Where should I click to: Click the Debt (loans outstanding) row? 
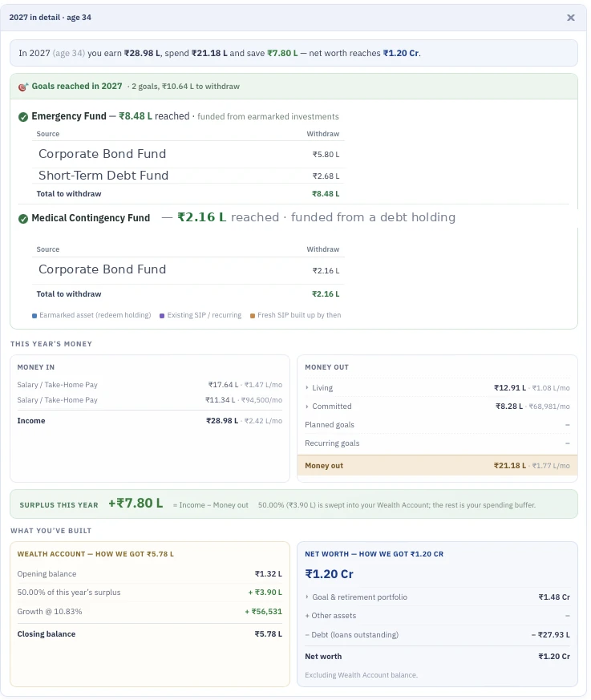click(x=438, y=635)
